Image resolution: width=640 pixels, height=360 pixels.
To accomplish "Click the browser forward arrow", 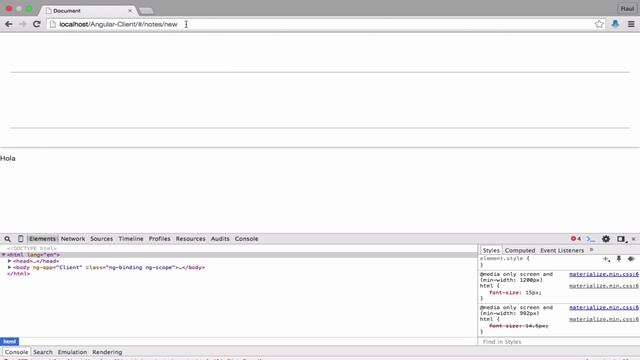I will coord(22,24).
